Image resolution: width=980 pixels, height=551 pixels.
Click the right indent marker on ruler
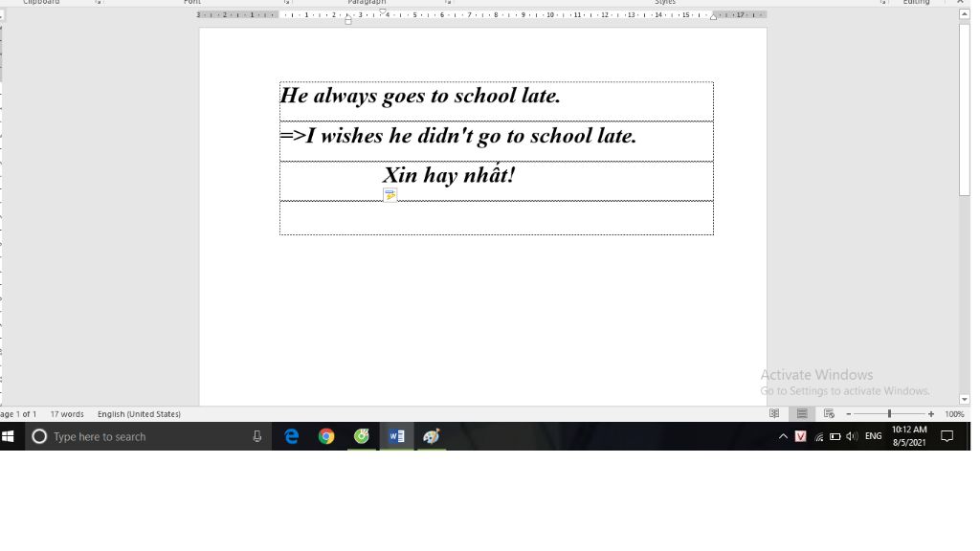click(713, 17)
